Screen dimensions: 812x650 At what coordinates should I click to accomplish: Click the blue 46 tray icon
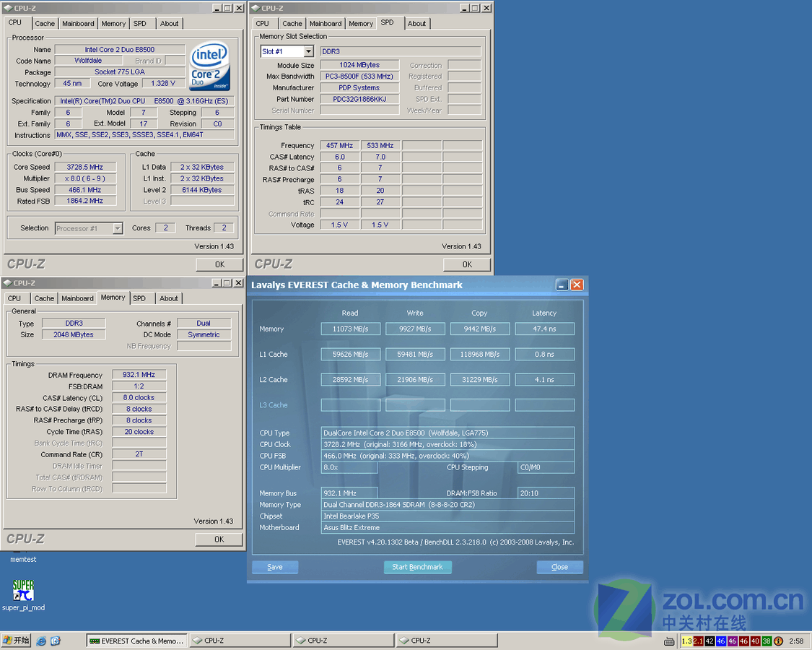721,641
